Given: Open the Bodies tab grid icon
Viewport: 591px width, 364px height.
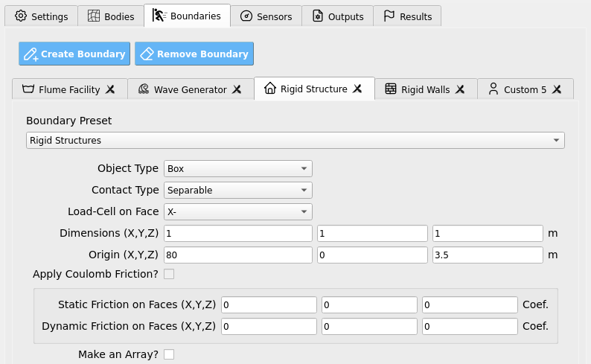Looking at the screenshot, I should click(94, 16).
